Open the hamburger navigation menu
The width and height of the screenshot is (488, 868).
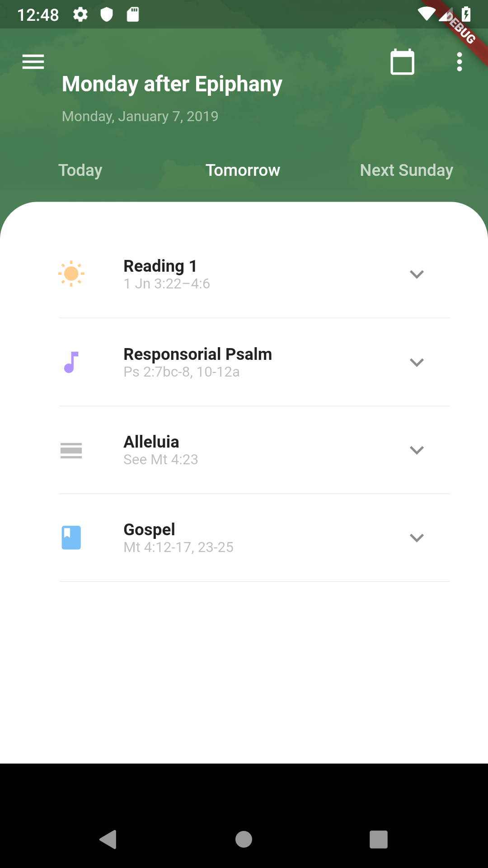33,62
